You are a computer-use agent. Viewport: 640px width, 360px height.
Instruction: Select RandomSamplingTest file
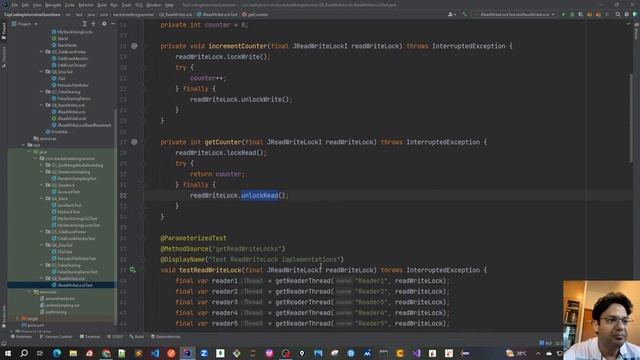coord(74,179)
